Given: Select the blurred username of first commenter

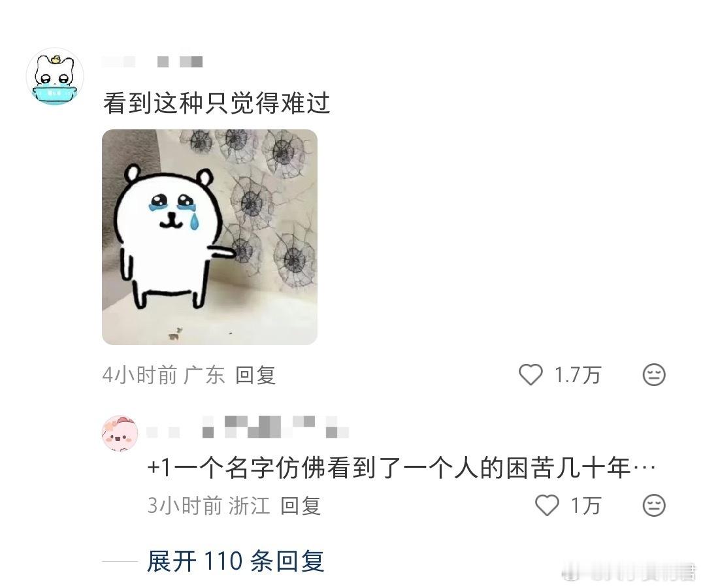Looking at the screenshot, I should click(152, 61).
